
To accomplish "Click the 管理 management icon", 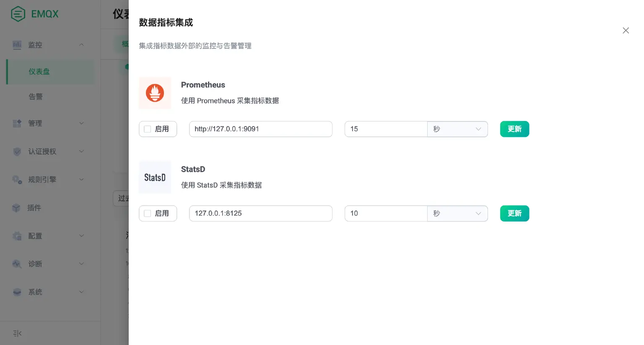I will (17, 123).
